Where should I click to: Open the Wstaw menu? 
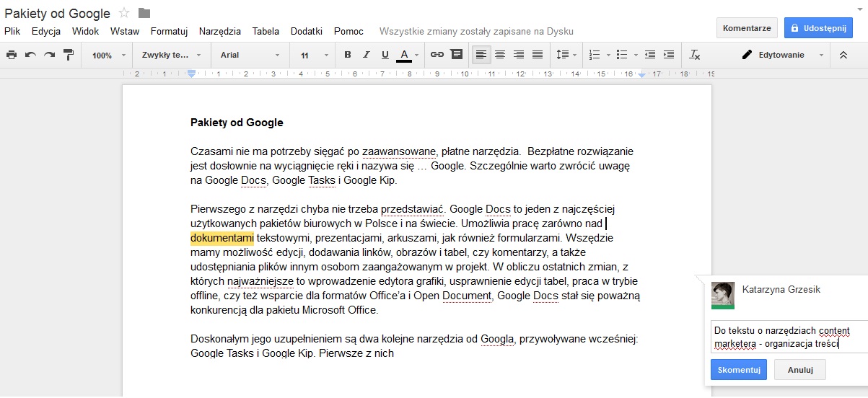(x=125, y=32)
